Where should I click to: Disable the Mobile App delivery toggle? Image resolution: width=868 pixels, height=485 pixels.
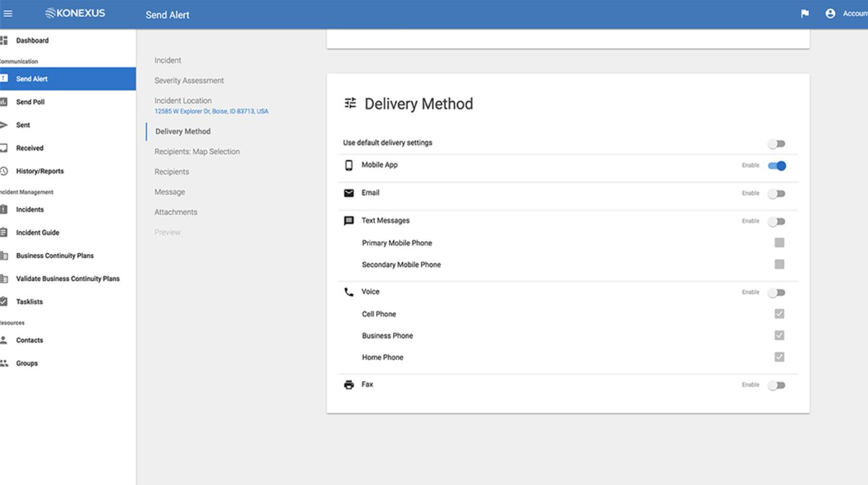pos(778,165)
